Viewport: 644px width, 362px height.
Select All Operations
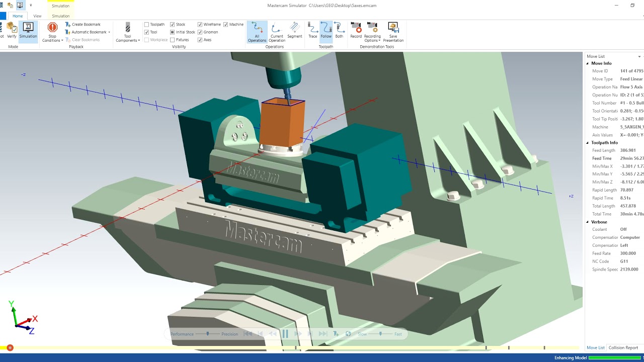click(257, 32)
